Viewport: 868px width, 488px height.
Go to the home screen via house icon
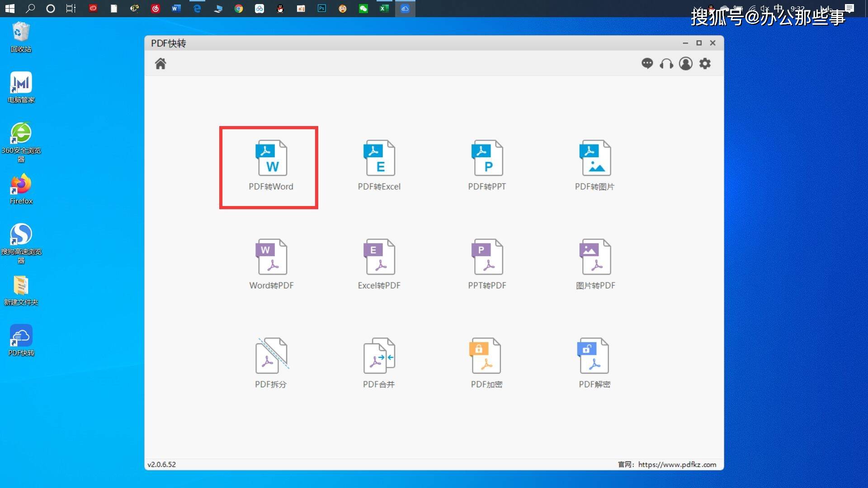160,64
